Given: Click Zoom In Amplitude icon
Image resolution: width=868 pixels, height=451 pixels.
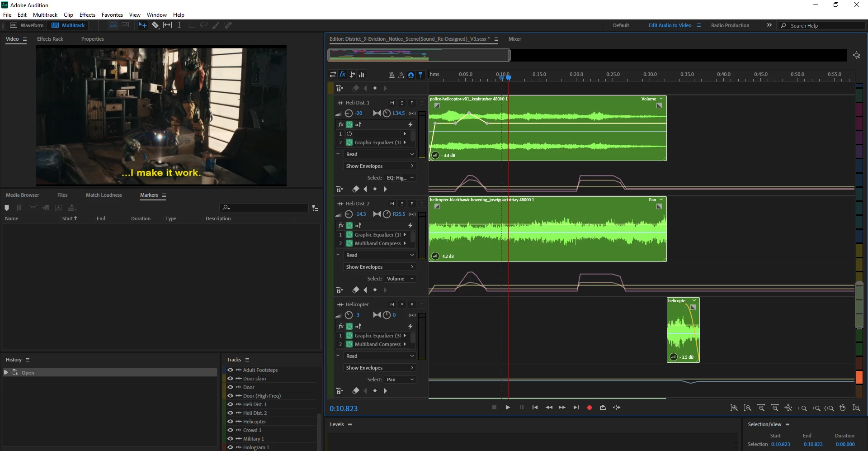Looking at the screenshot, I should (x=734, y=408).
